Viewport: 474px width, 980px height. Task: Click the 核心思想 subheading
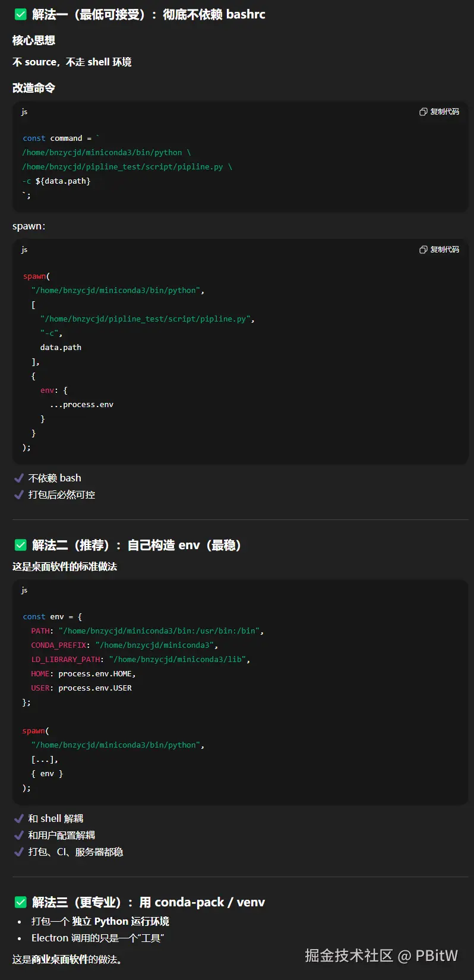tap(34, 40)
